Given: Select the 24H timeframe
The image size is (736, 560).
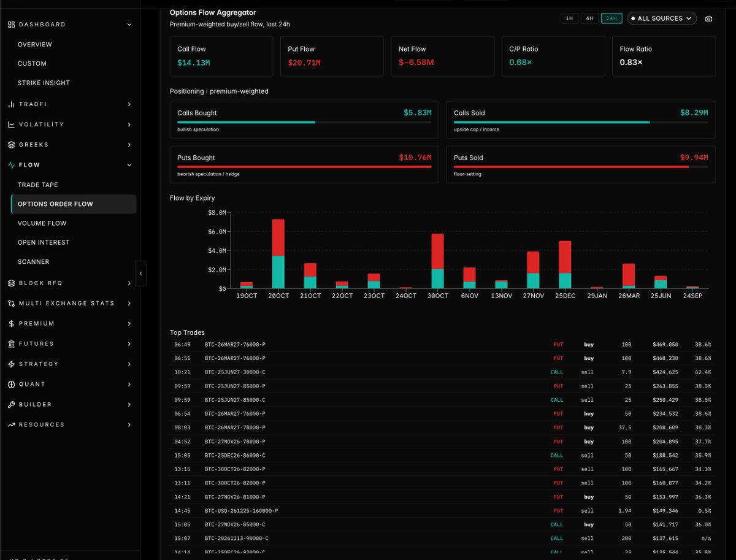Looking at the screenshot, I should (611, 18).
